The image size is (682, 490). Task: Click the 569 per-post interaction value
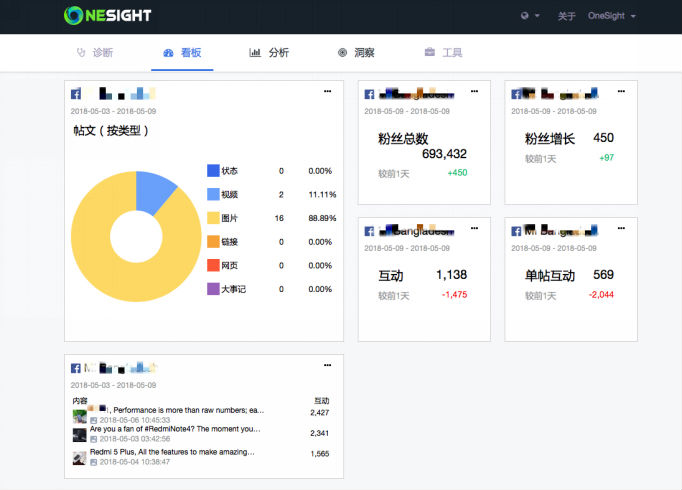coord(603,275)
